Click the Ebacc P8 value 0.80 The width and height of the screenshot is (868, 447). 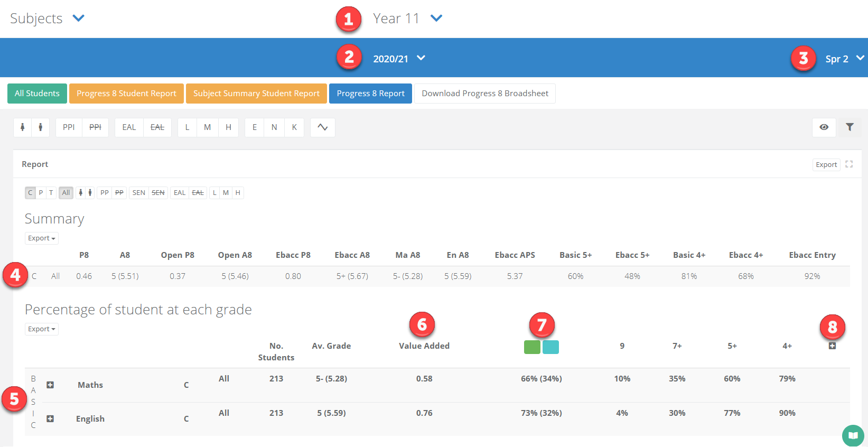293,276
